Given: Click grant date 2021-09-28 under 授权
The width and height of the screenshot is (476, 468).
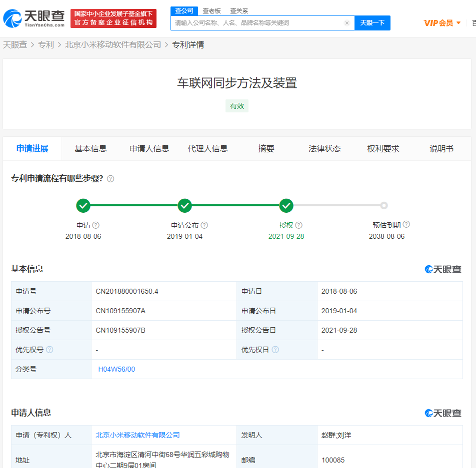Looking at the screenshot, I should (286, 236).
